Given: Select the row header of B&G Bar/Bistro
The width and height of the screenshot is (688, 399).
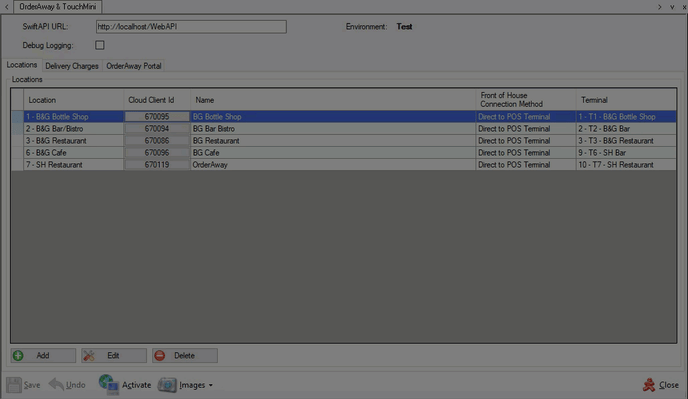Looking at the screenshot, I should click(17, 129).
